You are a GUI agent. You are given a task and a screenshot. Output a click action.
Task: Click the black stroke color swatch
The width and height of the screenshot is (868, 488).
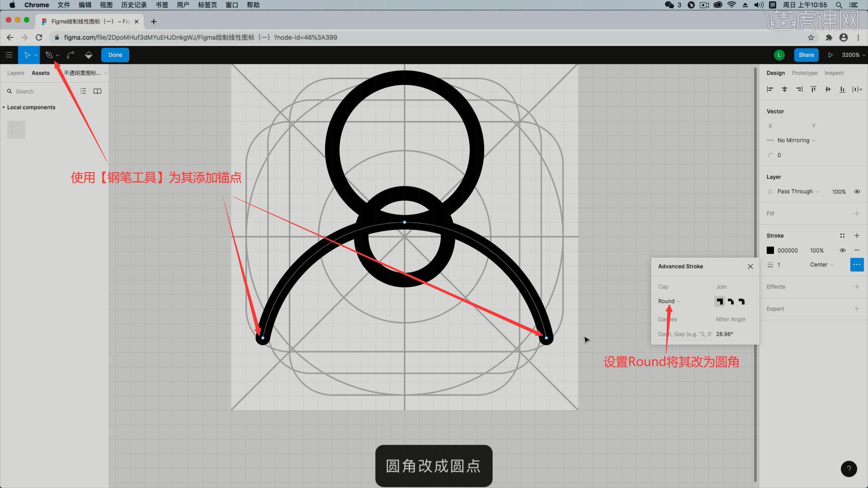pyautogui.click(x=770, y=250)
